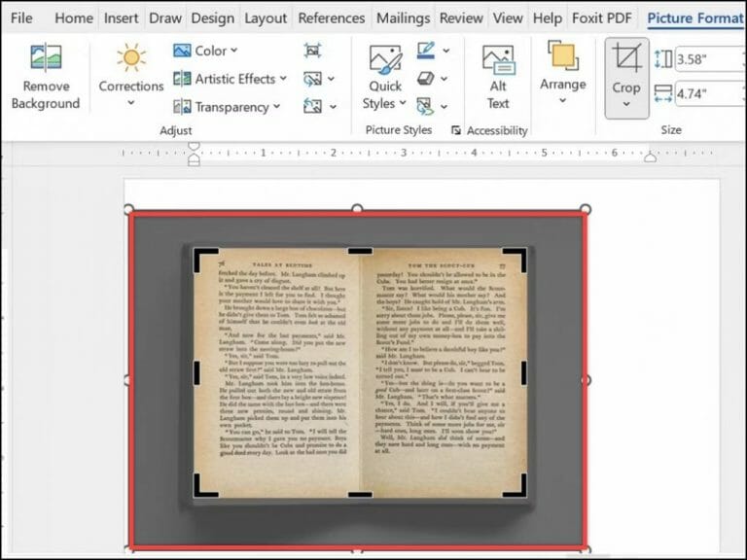
Task: Select the Picture Format tab
Action: [696, 18]
